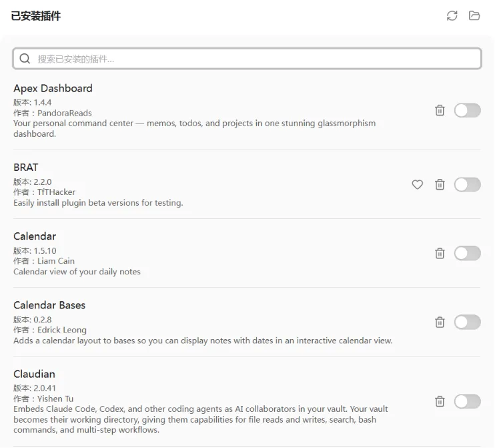
Task: Click the 'Adds a calendar layout to bases' description
Action: click(203, 341)
